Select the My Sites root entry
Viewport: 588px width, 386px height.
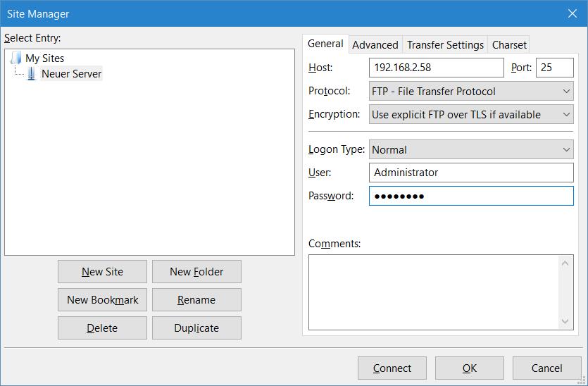[x=44, y=58]
